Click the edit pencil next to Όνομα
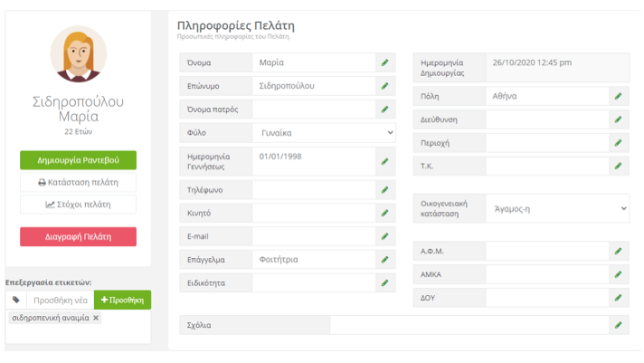 coord(384,62)
